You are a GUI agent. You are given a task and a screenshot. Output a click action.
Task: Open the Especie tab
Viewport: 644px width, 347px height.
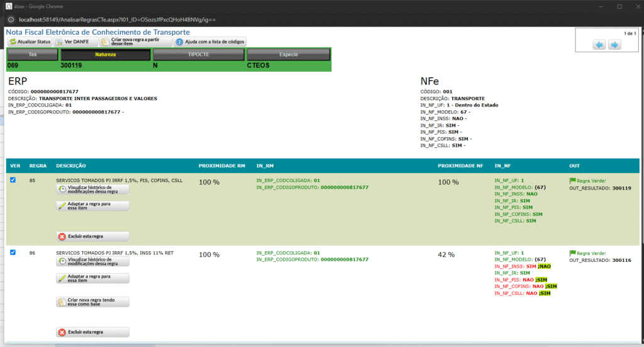tap(289, 55)
